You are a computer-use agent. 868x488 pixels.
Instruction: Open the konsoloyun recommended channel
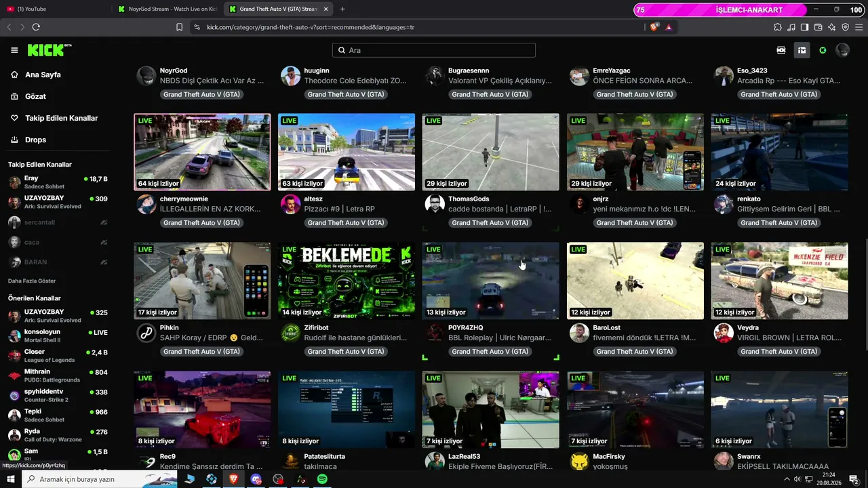[x=58, y=336]
